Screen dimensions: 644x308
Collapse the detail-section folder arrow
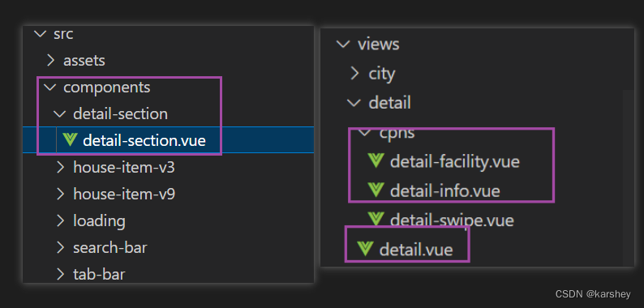[x=60, y=113]
